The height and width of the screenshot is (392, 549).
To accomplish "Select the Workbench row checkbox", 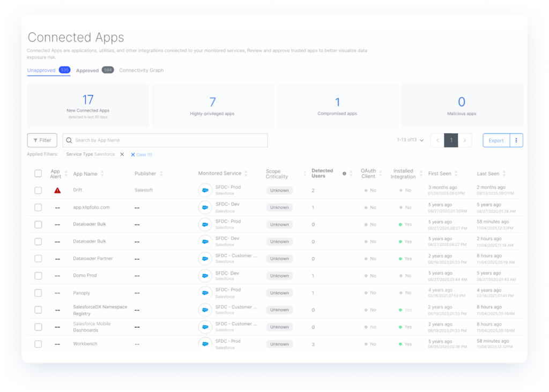I will (x=38, y=344).
